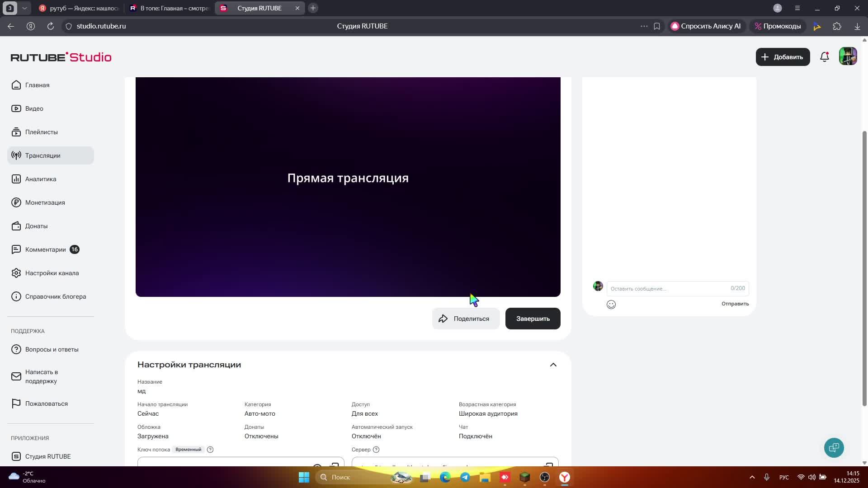Open the Донаты section

pos(36,226)
